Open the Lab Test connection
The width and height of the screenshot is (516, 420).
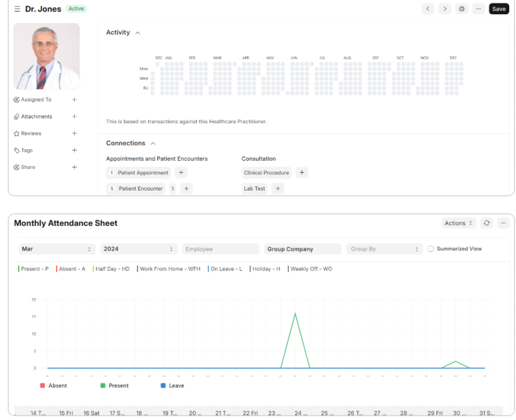[x=254, y=189]
